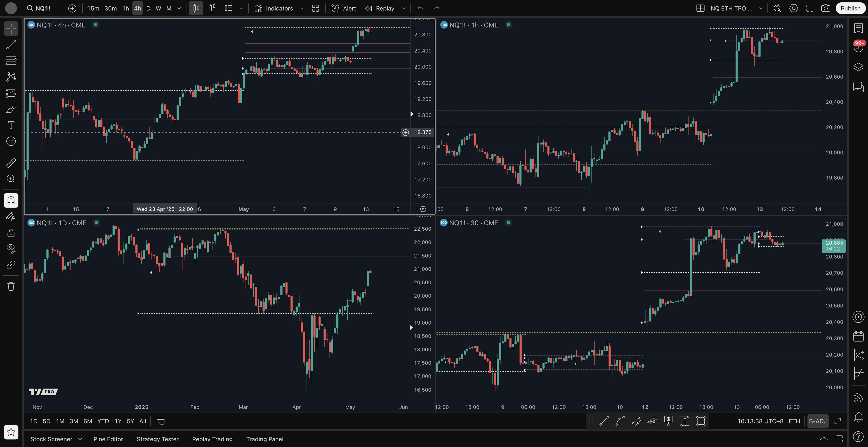Image resolution: width=868 pixels, height=447 pixels.
Task: Select the Fibonacci retracement tool
Action: pos(11,61)
